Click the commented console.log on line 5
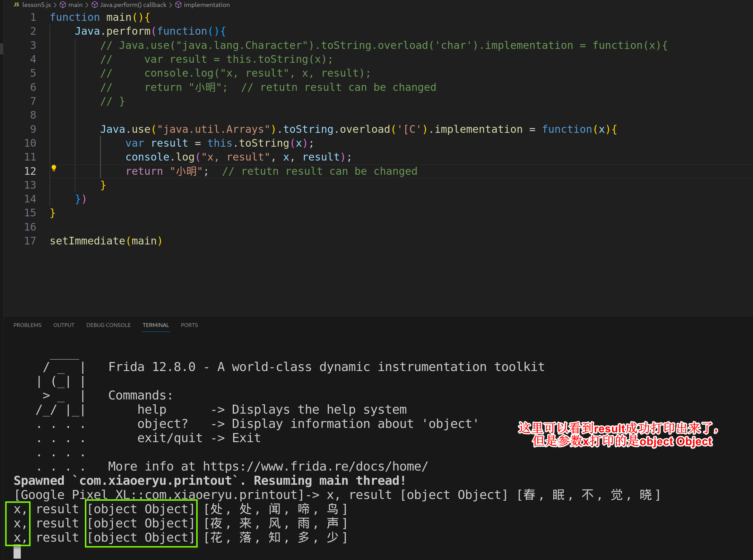The image size is (753, 560). (257, 73)
